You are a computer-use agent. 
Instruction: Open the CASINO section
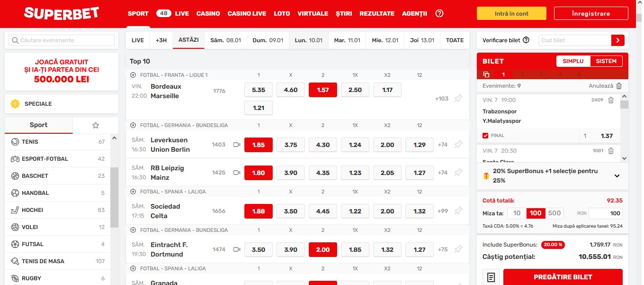(x=208, y=13)
